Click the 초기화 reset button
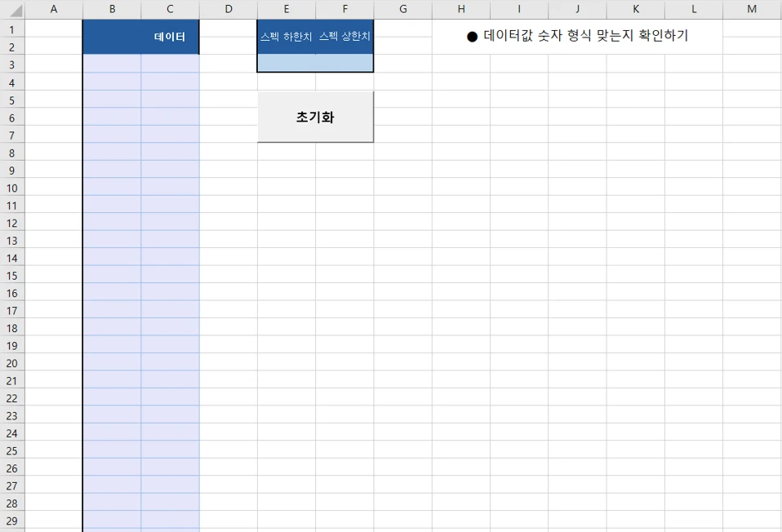The width and height of the screenshot is (782, 532). point(315,117)
